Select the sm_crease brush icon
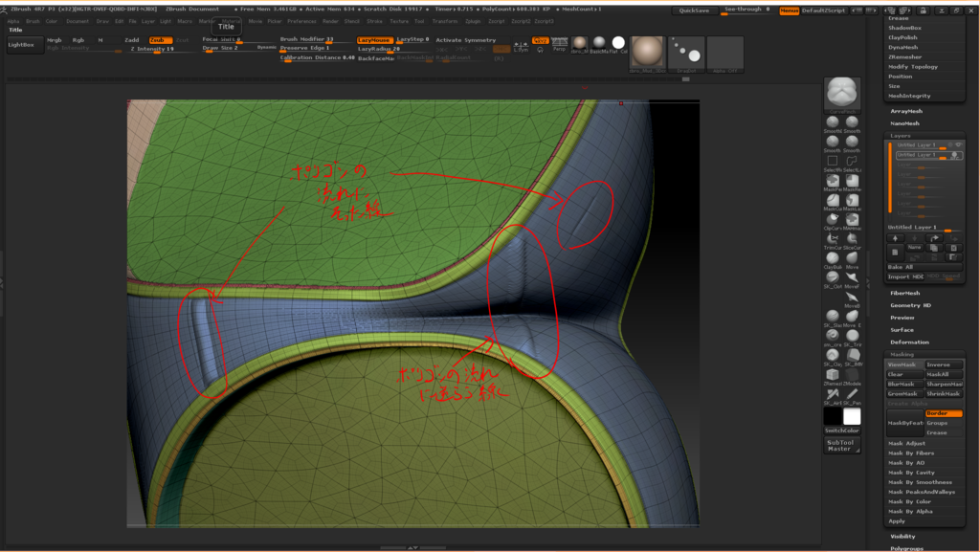The height and width of the screenshot is (552, 980). pos(833,336)
